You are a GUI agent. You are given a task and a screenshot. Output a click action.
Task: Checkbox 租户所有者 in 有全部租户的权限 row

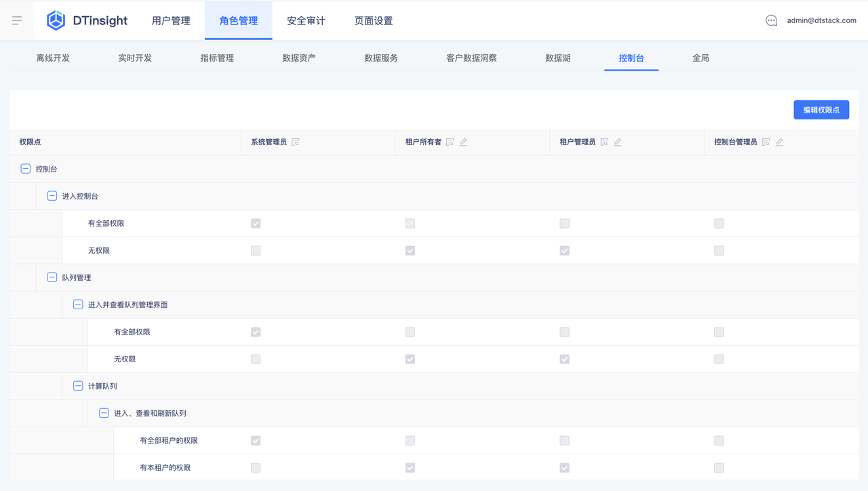tap(410, 440)
